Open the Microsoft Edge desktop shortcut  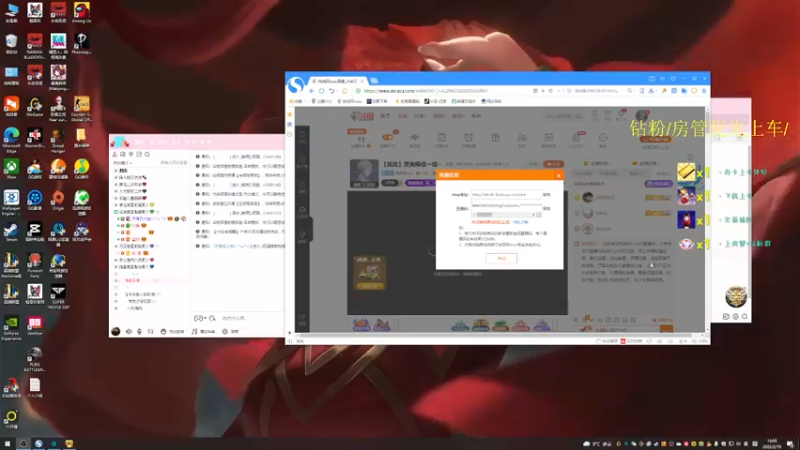click(11, 140)
